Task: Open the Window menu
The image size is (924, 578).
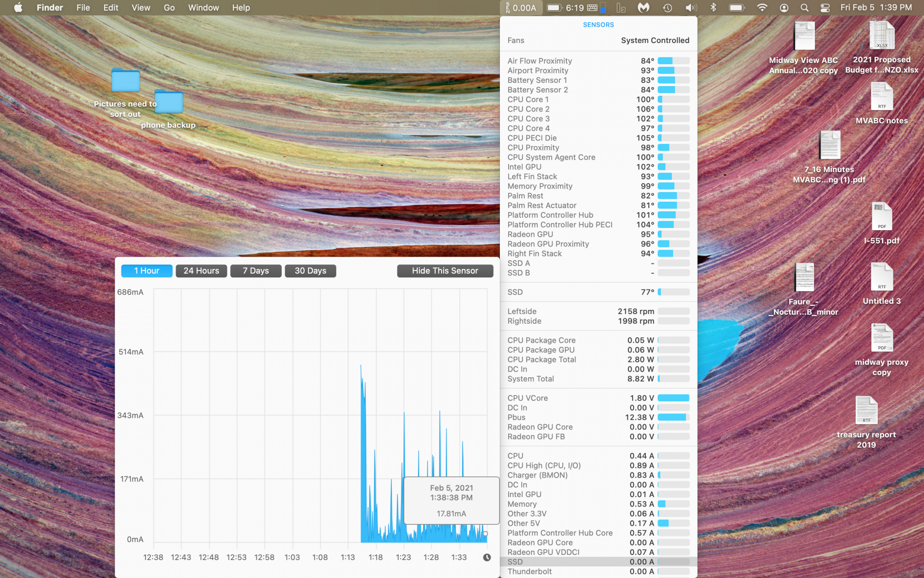Action: click(x=203, y=7)
